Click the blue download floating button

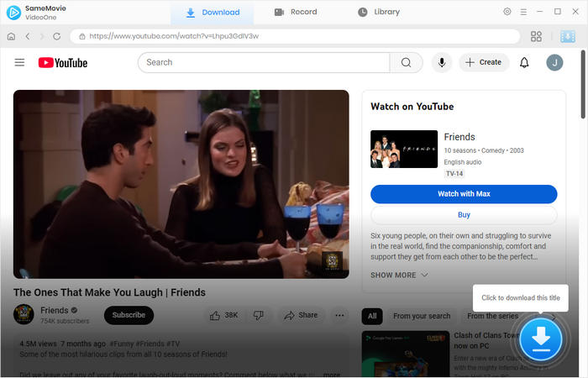pyautogui.click(x=541, y=339)
